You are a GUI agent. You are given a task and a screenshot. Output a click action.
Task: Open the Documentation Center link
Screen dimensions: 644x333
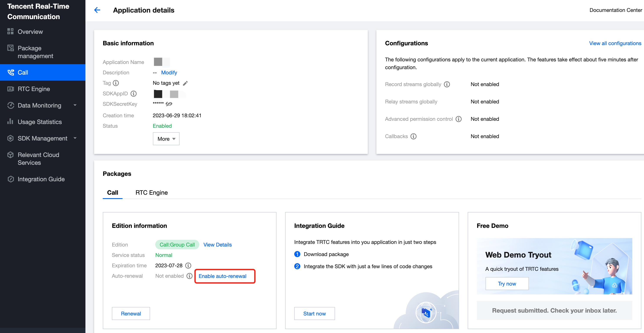coord(616,10)
